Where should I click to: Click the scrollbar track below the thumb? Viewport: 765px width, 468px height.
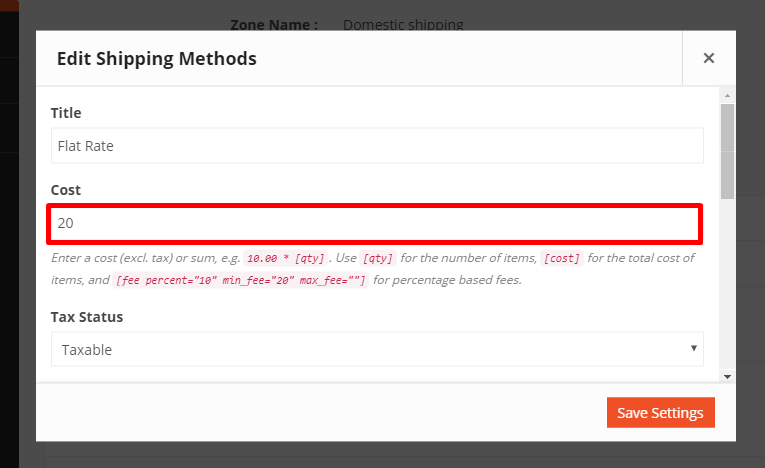[x=727, y=285]
